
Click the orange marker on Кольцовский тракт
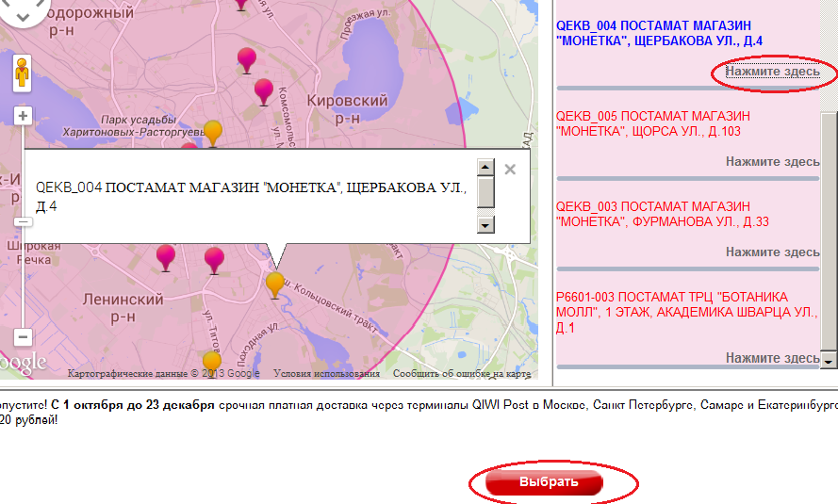(x=274, y=284)
